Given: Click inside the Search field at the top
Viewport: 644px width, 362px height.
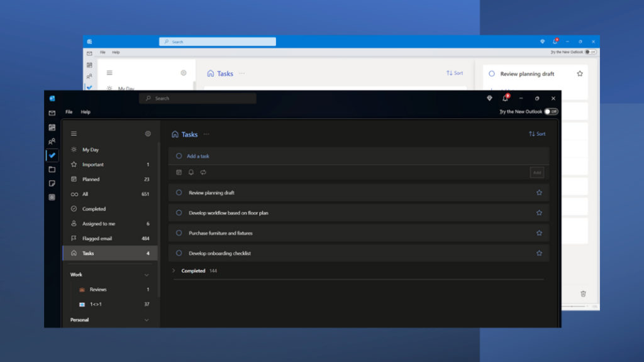Looking at the screenshot, I should [197, 98].
